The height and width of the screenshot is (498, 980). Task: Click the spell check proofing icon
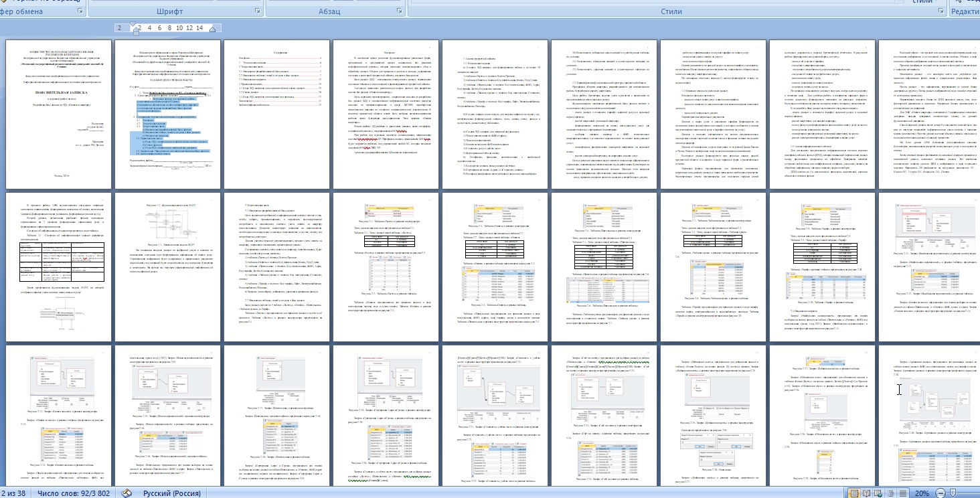(127, 493)
